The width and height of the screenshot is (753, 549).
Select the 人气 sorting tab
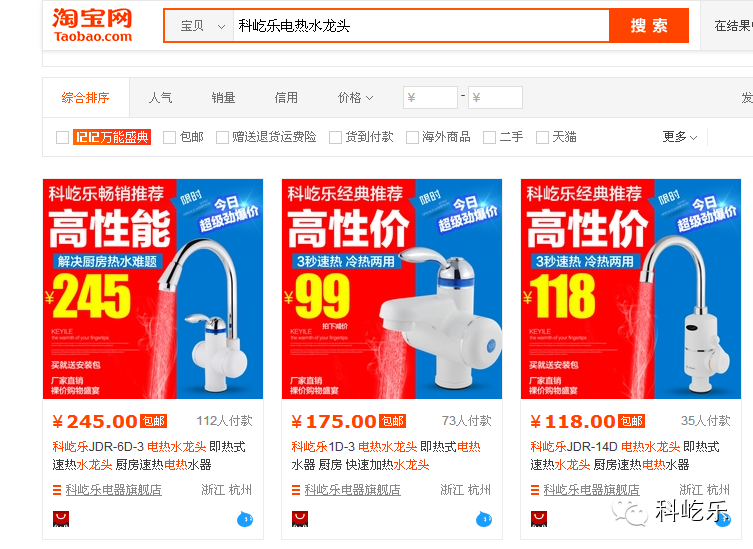(160, 98)
